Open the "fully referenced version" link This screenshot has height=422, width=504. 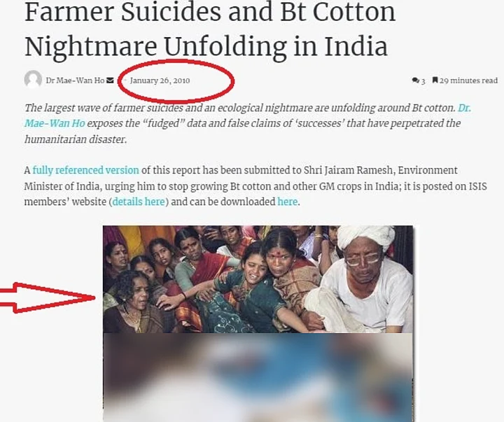click(86, 170)
